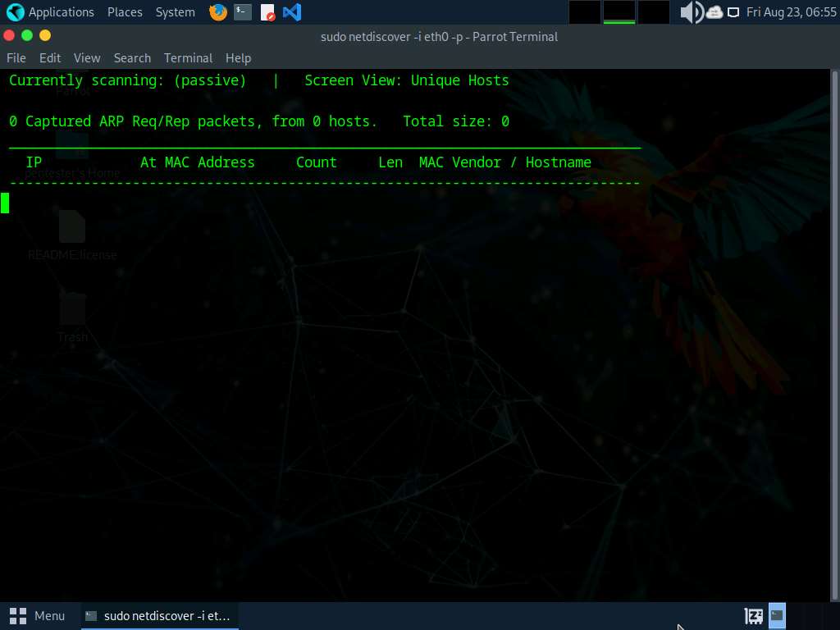The image size is (840, 630).
Task: Open Visual Studio Code launcher icon
Action: pyautogui.click(x=292, y=11)
